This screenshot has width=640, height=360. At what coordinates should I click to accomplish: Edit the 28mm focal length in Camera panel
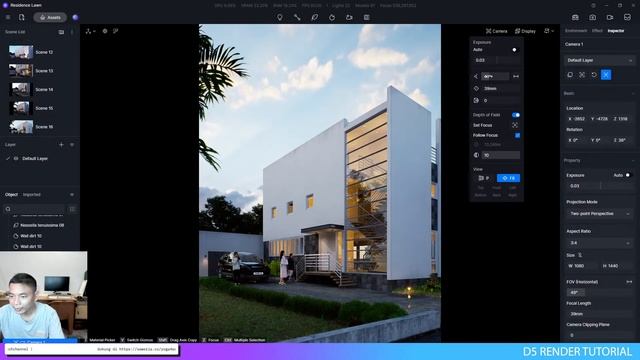pos(500,88)
